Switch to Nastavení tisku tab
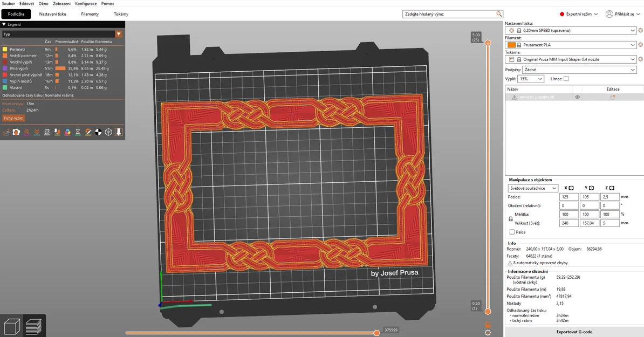This screenshot has height=337, width=644. pos(52,14)
